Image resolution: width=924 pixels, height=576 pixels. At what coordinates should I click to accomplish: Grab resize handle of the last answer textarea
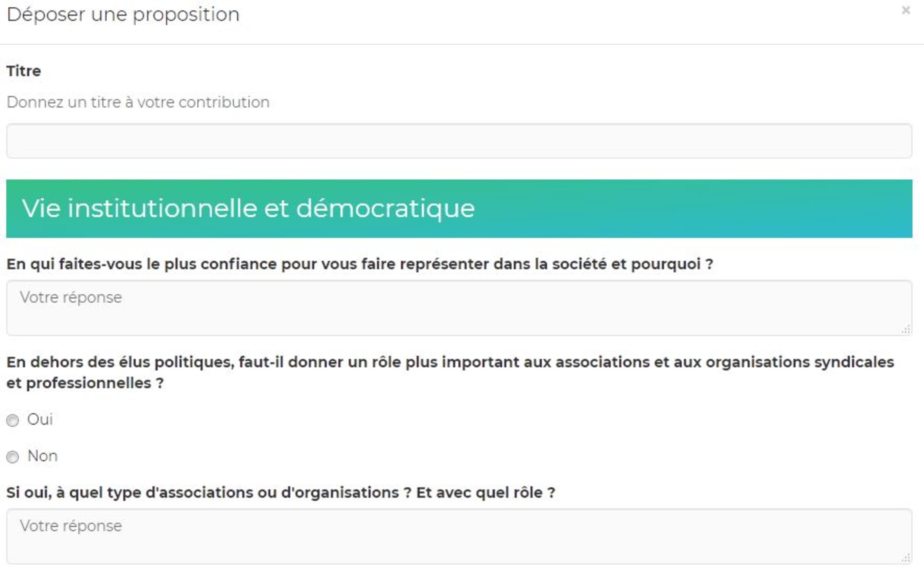pyautogui.click(x=906, y=558)
